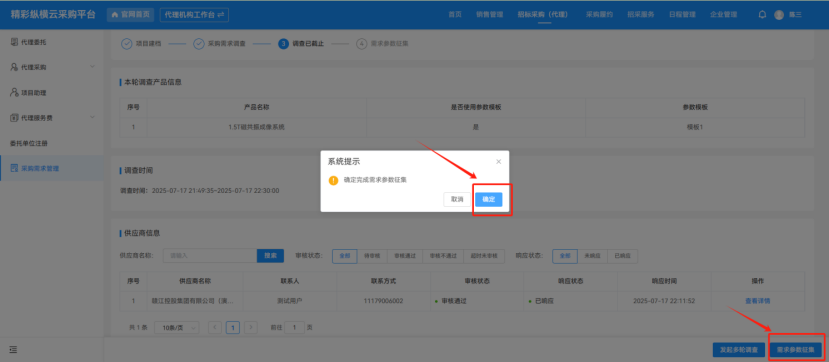Click the 发起多轮调查 button
The height and width of the screenshot is (362, 829).
739,349
